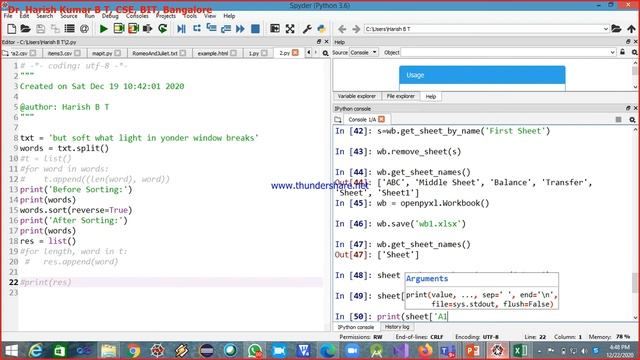Open the PYTHONPATH manager

[x=322, y=29]
